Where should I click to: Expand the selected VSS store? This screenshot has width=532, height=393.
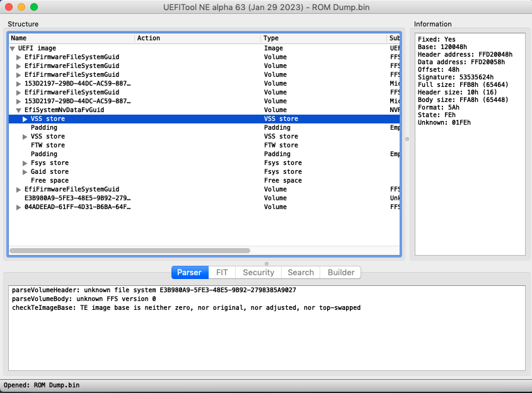(x=25, y=119)
